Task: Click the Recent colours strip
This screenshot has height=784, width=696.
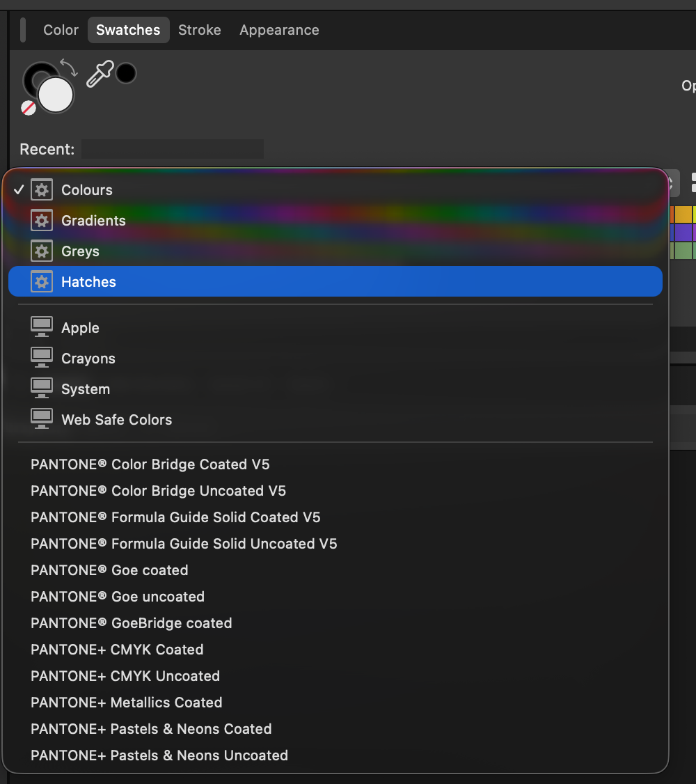Action: click(173, 149)
